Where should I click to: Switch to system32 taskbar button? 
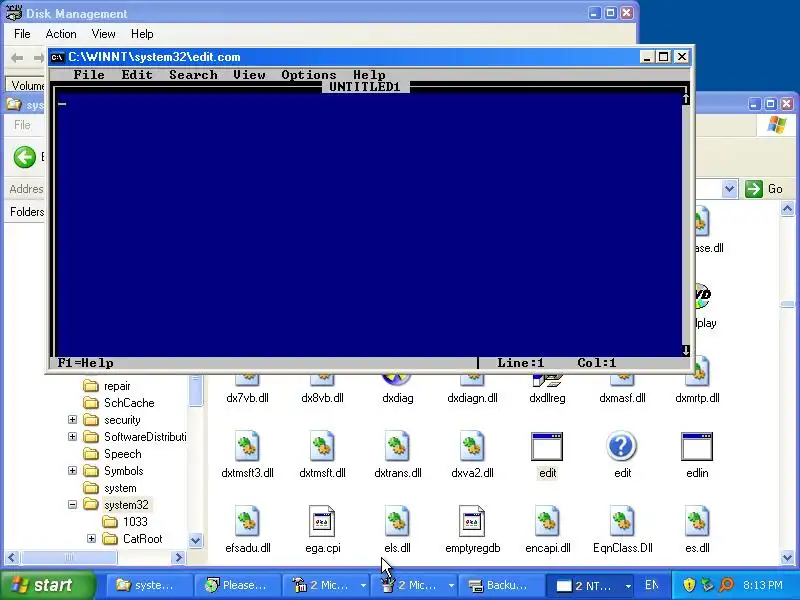(149, 585)
